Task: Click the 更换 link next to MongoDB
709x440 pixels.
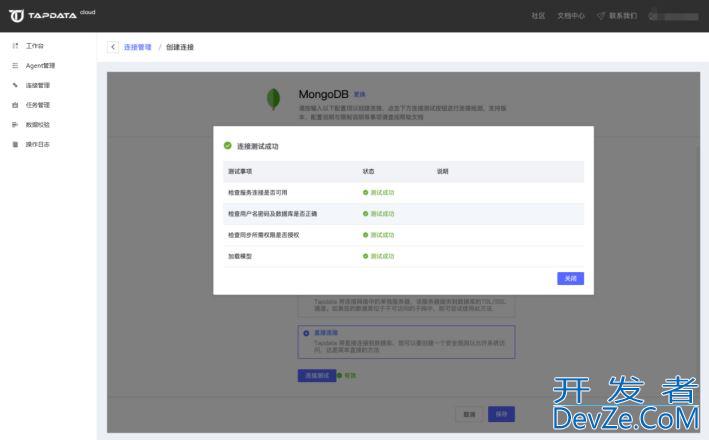Action: click(x=359, y=95)
